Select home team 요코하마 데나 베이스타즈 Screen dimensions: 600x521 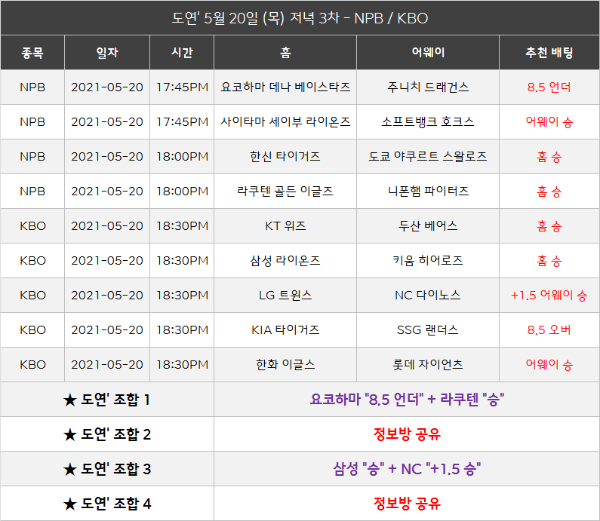(285, 87)
